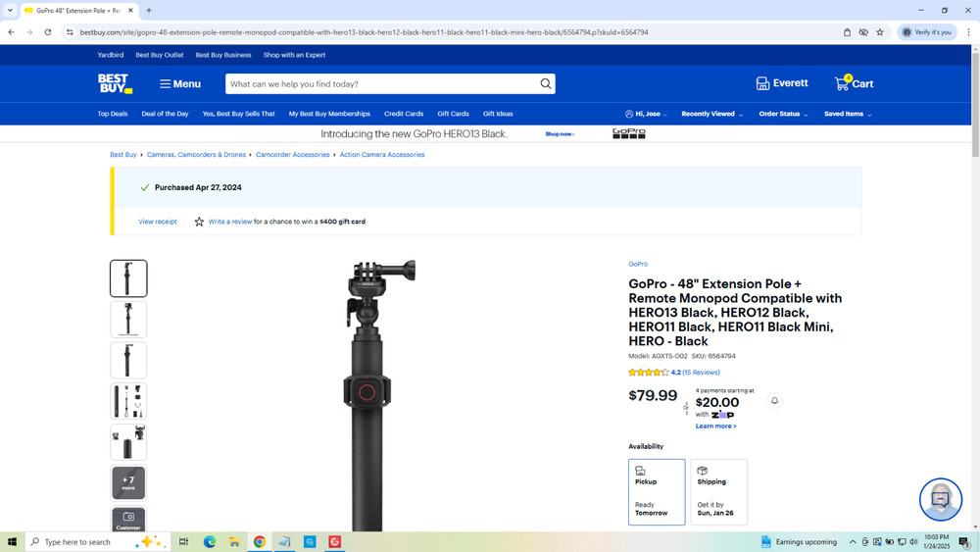Open View receipt link
This screenshot has height=552, width=980.
158,222
